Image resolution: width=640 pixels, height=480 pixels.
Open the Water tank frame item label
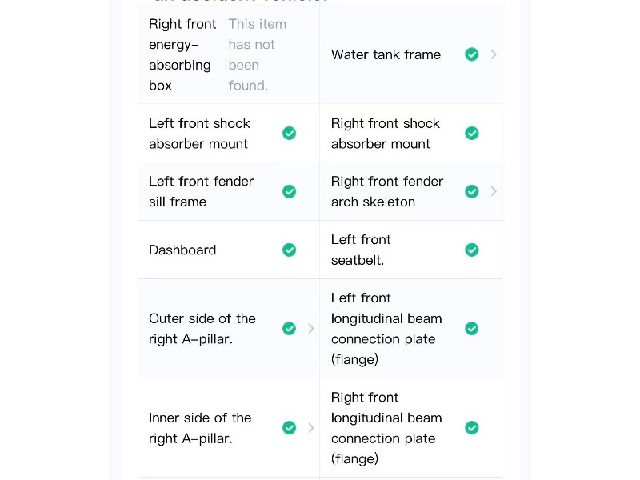point(386,54)
